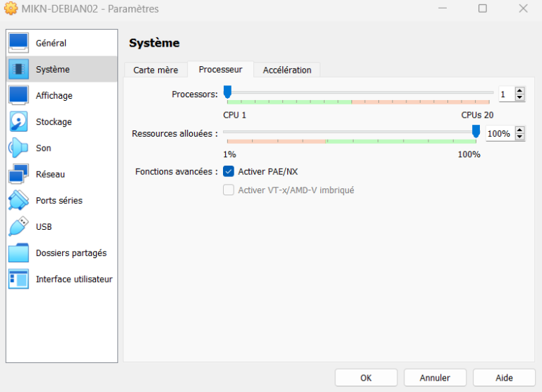
Task: Open the Ports séries connector icon
Action: pos(18,200)
